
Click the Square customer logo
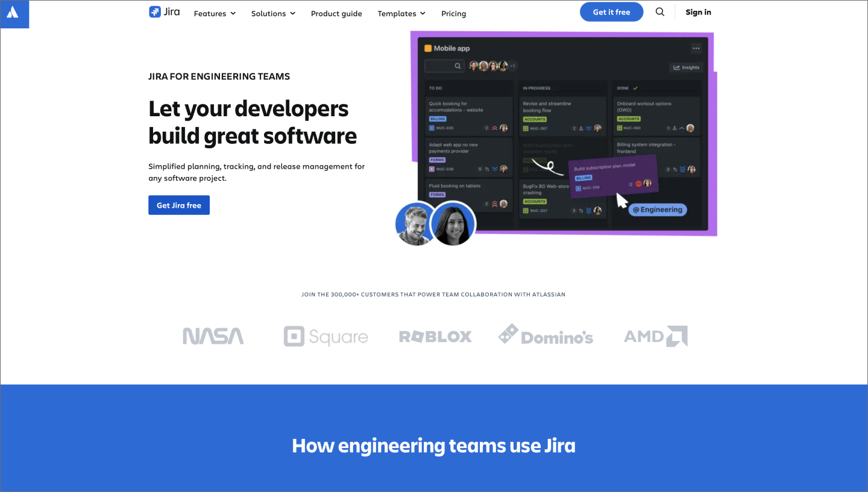click(x=325, y=336)
